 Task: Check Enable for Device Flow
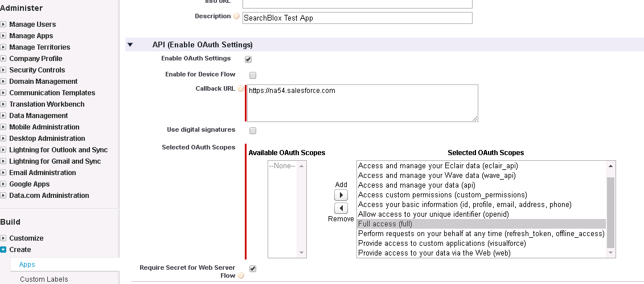tap(253, 75)
